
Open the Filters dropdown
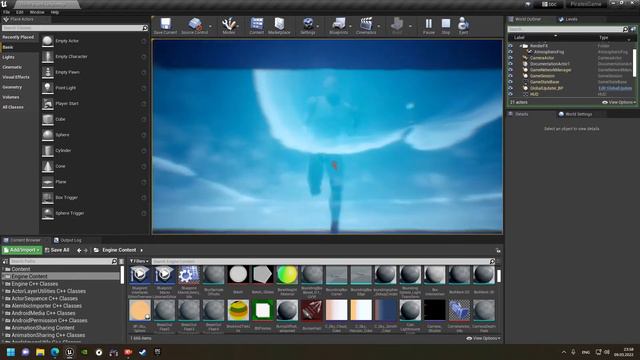point(139,261)
